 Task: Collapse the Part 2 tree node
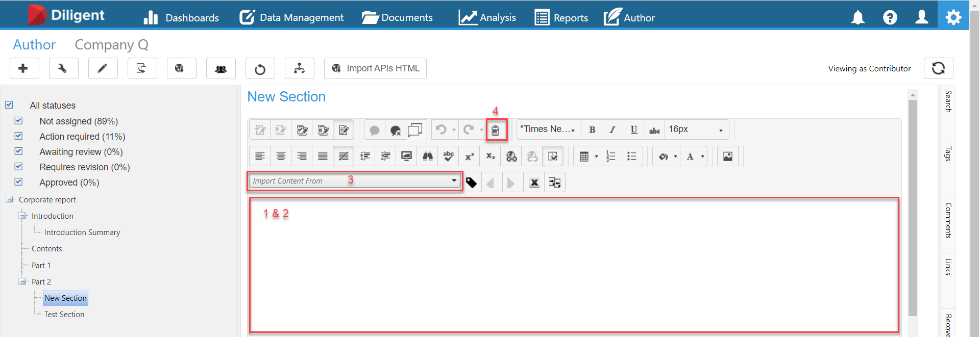22,281
